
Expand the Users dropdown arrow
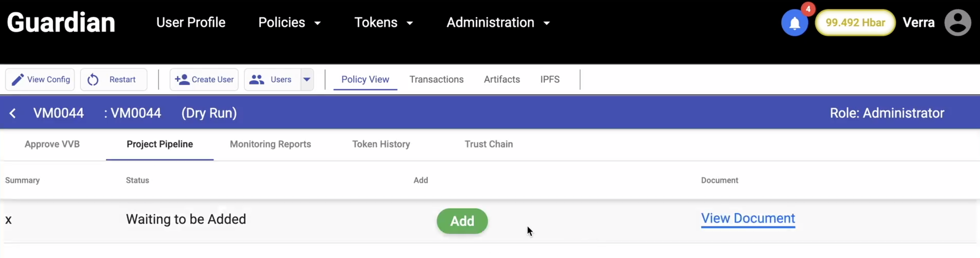pyautogui.click(x=307, y=80)
